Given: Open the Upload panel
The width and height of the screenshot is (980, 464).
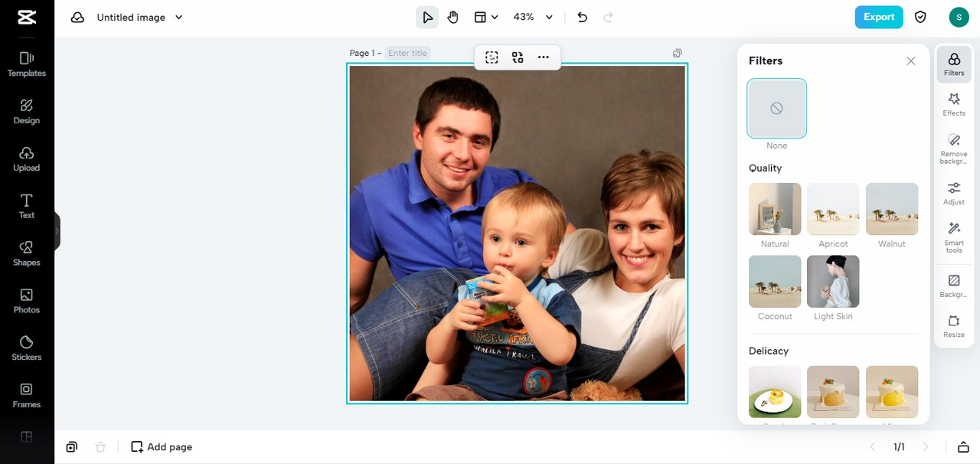Looking at the screenshot, I should [27, 159].
